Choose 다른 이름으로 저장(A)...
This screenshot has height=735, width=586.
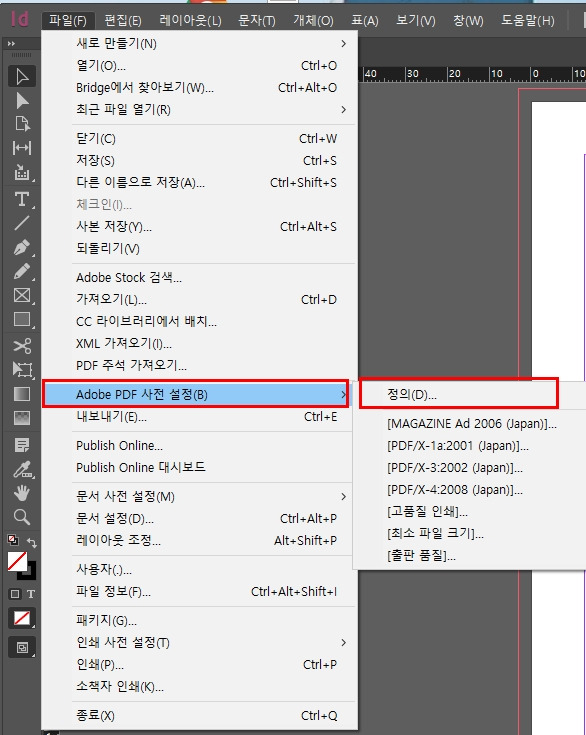coord(200,182)
